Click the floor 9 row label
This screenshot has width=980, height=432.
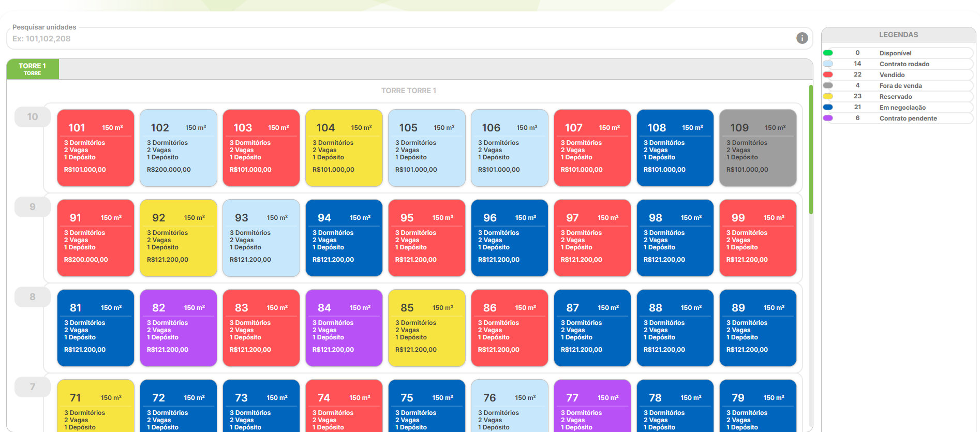point(33,207)
